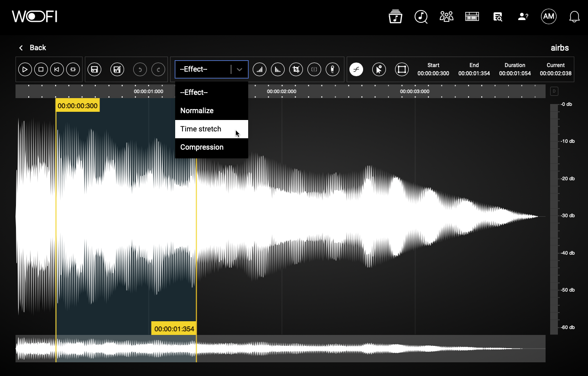The height and width of the screenshot is (376, 588).
Task: Select Time stretch effect
Action: (x=212, y=129)
